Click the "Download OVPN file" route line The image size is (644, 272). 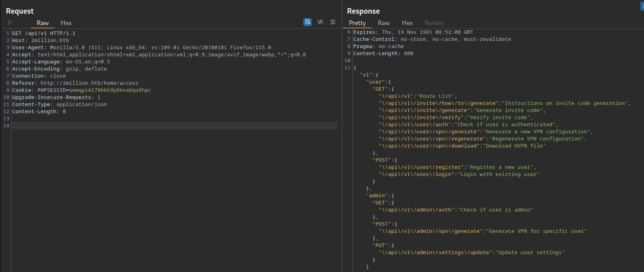coord(462,146)
